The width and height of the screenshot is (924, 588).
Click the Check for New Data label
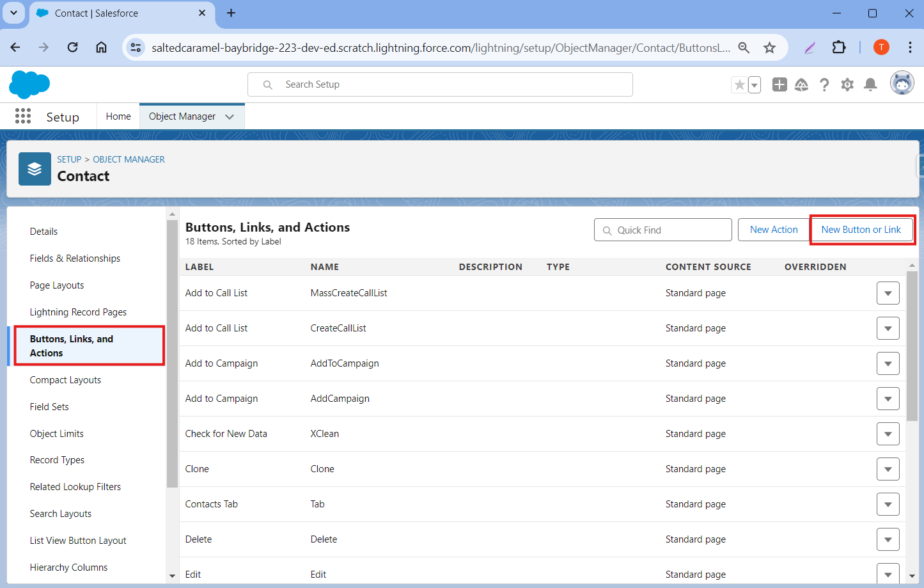(x=226, y=434)
